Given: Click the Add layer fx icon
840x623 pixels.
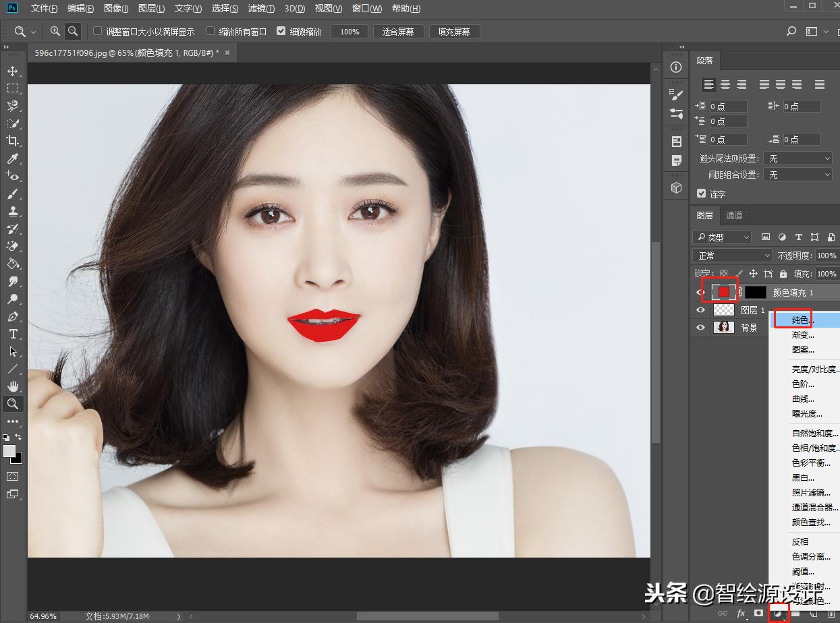Looking at the screenshot, I should click(x=741, y=614).
